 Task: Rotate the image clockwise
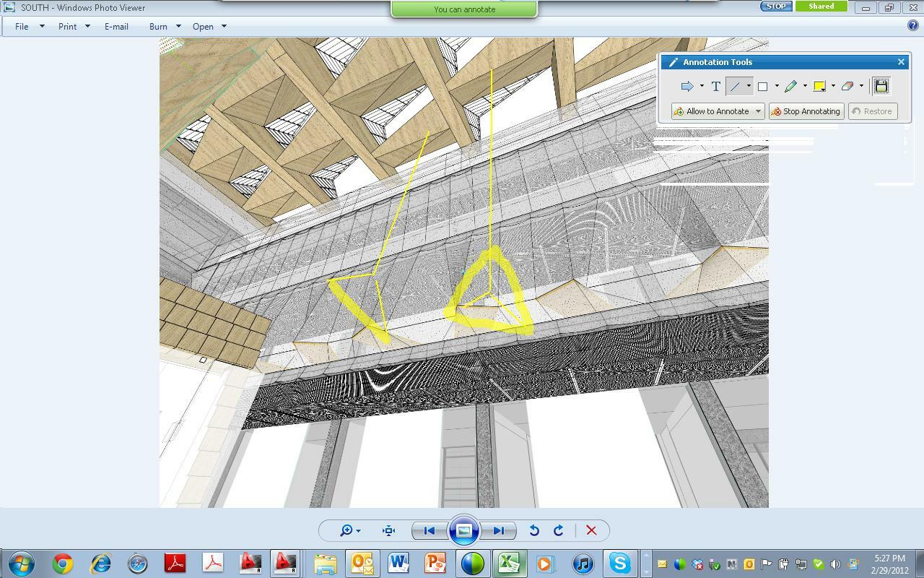point(559,530)
